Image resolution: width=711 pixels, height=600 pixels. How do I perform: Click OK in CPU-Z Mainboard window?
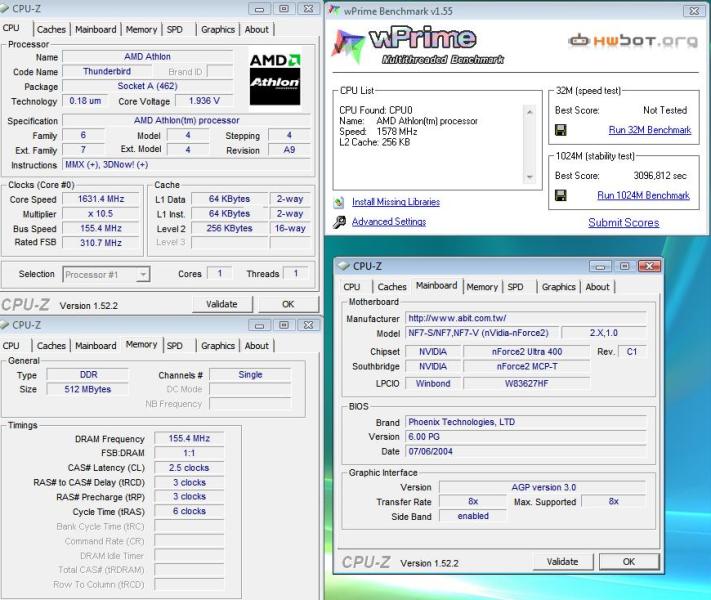coord(629,562)
